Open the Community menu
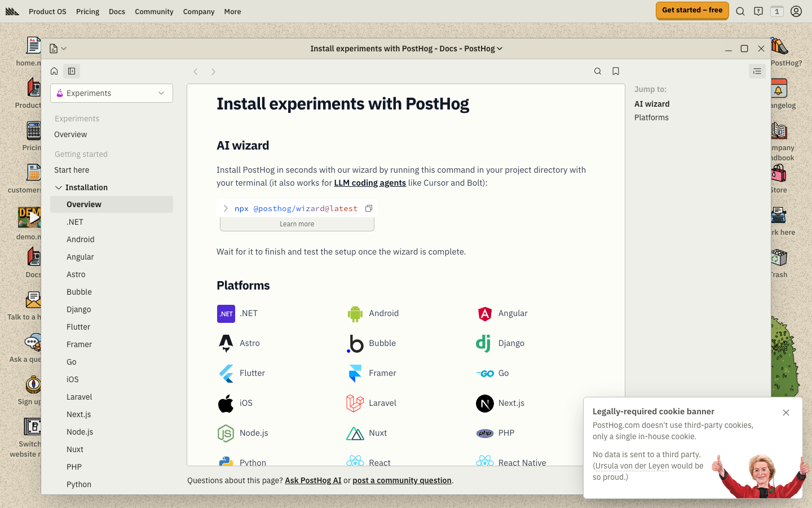 click(x=154, y=11)
